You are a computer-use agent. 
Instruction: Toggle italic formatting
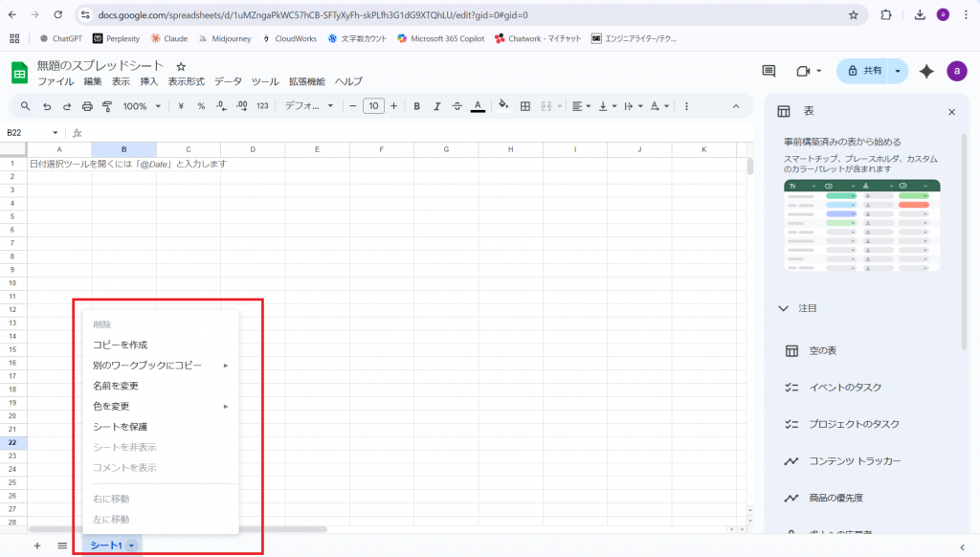[x=436, y=106]
